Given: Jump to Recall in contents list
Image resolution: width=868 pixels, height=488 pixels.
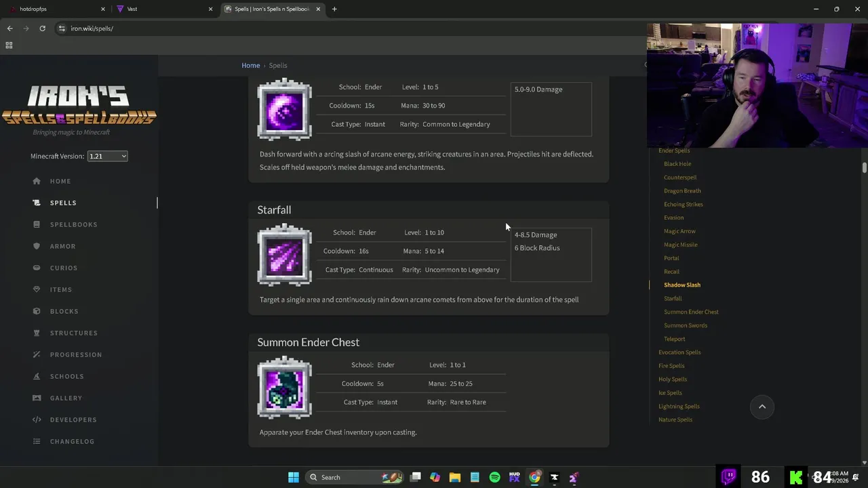Looking at the screenshot, I should tap(671, 271).
